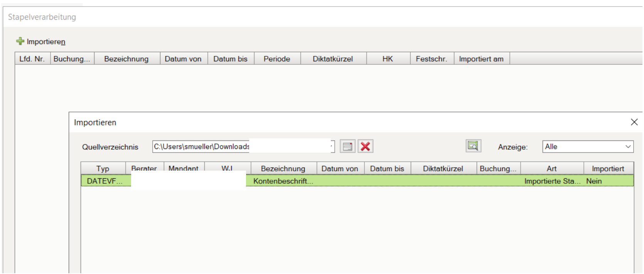
Task: Click the preview magnifier icon button
Action: coord(473,146)
